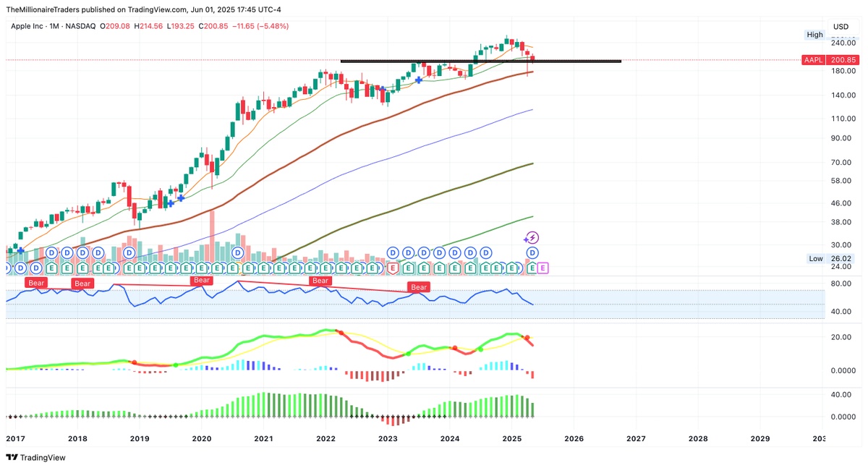Click the D dividend marker below the lightning icon
The width and height of the screenshot is (868, 468).
pos(532,252)
